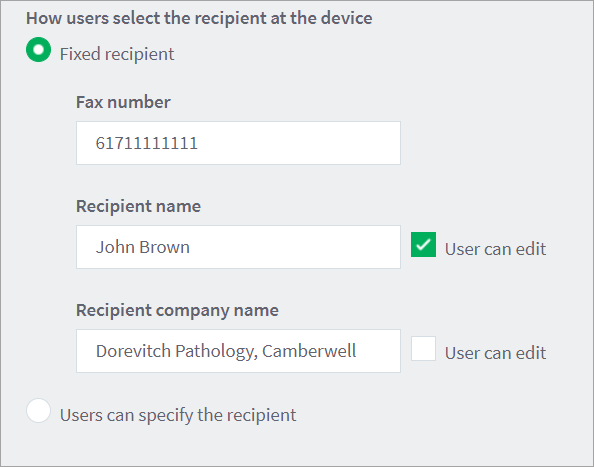This screenshot has height=467, width=594.
Task: Focus the Recipient name input box
Action: pos(238,247)
